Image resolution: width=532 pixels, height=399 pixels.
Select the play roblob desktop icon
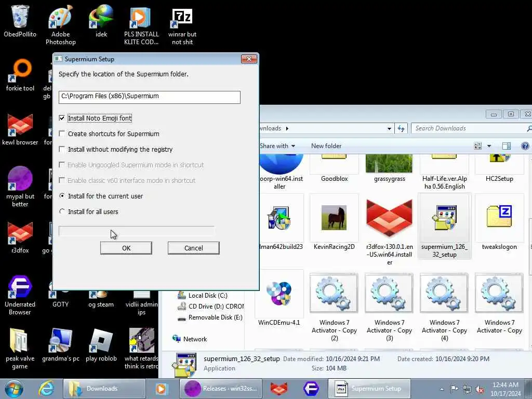coord(101,345)
